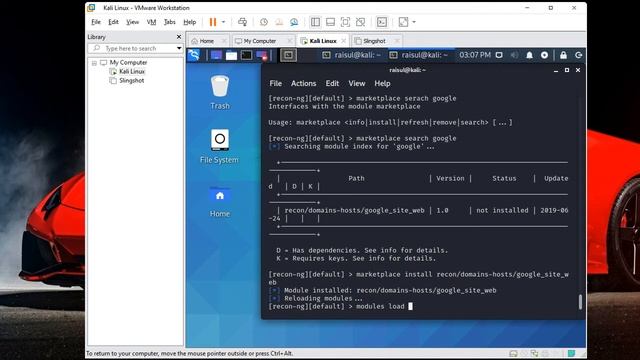Toggle the library sidebar view icon
This screenshot has height=360, width=640.
pos(315,22)
